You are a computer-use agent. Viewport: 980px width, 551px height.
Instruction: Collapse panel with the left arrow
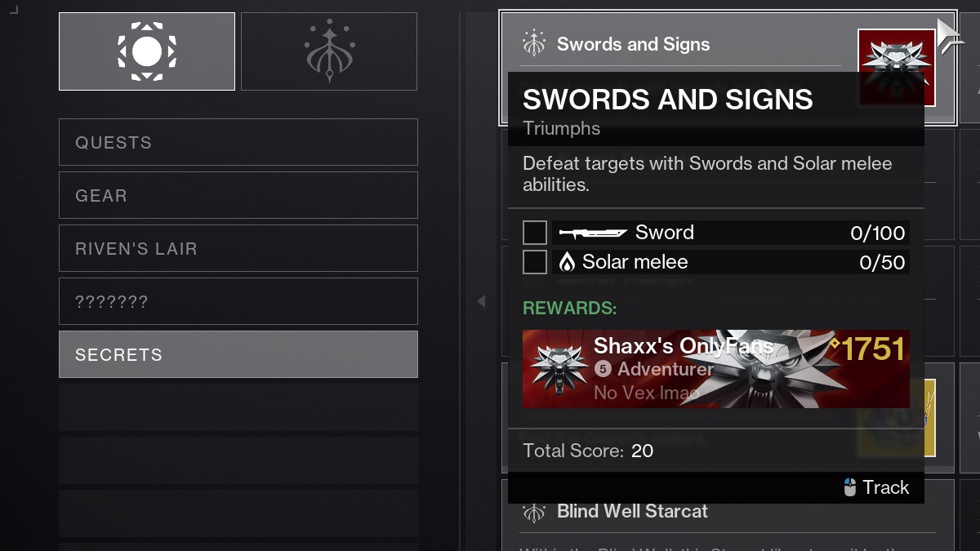481,301
